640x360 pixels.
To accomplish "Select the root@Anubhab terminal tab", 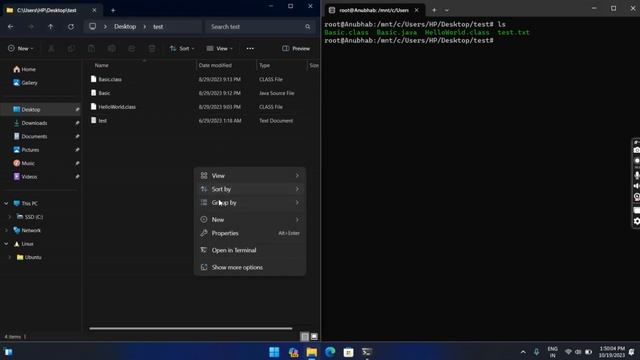I will point(375,10).
